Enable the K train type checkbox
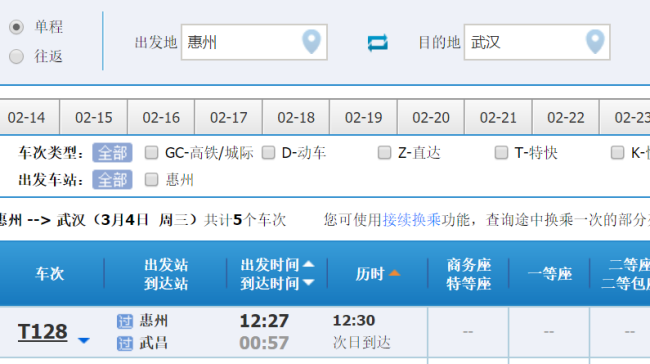 617,153
